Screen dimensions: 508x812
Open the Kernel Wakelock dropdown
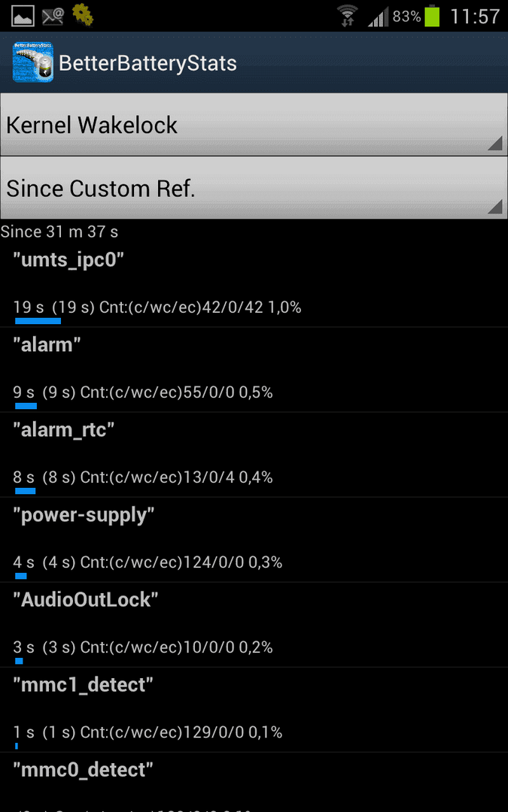[254, 125]
